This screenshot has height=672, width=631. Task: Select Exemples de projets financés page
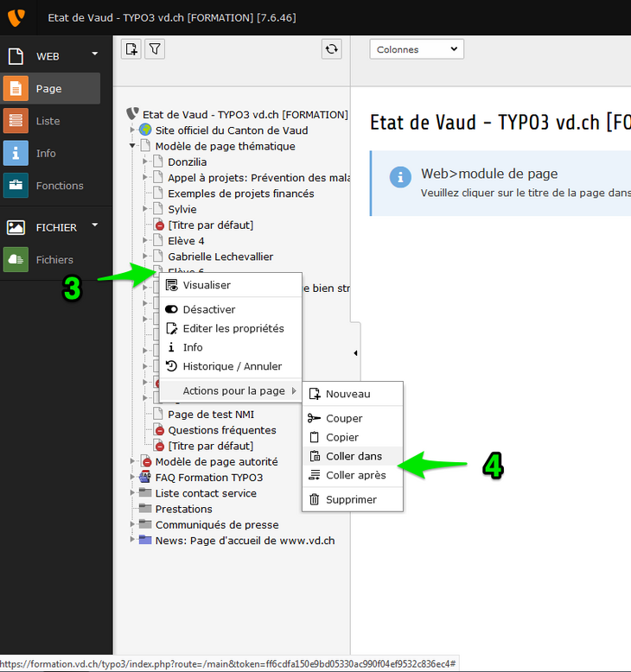point(240,193)
